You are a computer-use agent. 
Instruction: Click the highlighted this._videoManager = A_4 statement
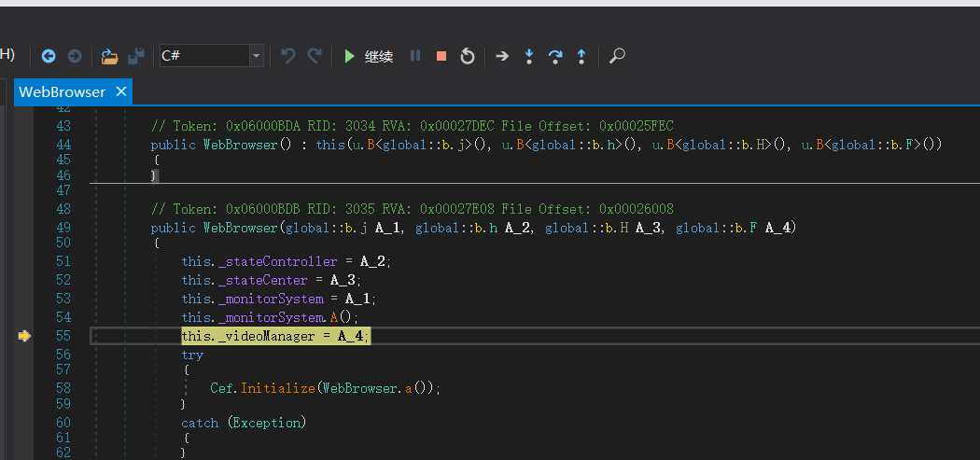click(275, 336)
